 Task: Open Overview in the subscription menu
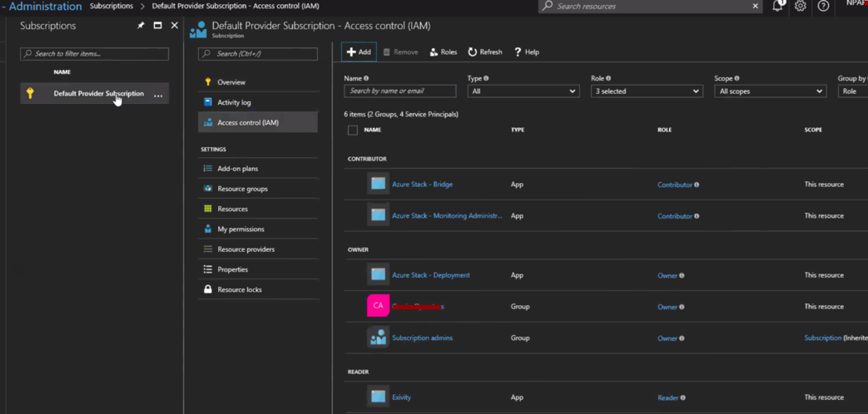[258, 81]
